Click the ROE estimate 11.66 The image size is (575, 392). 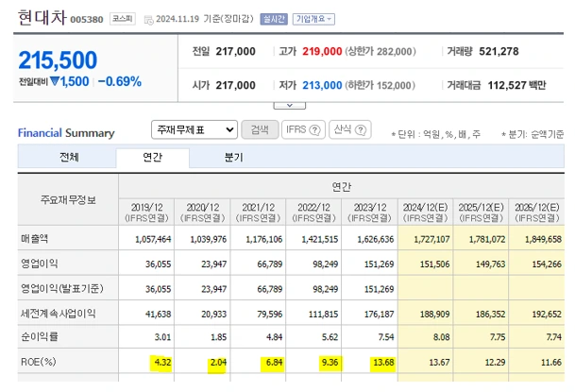[551, 363]
